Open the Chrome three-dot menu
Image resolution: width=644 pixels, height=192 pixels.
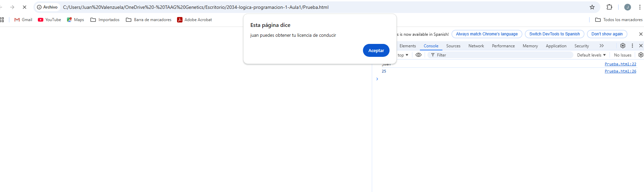pyautogui.click(x=640, y=7)
